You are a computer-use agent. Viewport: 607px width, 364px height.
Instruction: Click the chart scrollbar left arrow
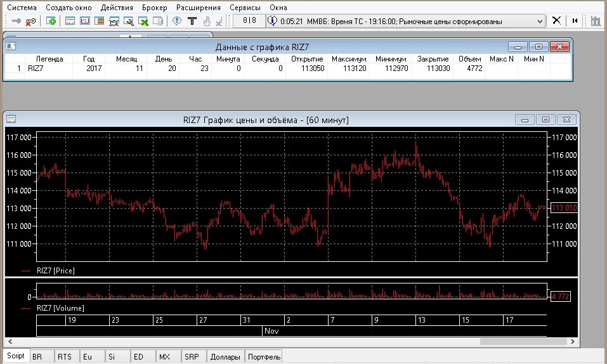click(x=10, y=342)
